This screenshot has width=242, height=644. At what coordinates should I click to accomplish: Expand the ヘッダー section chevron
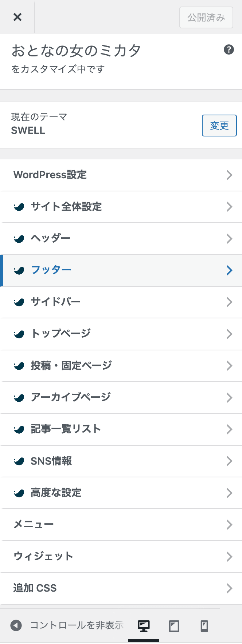click(x=229, y=239)
